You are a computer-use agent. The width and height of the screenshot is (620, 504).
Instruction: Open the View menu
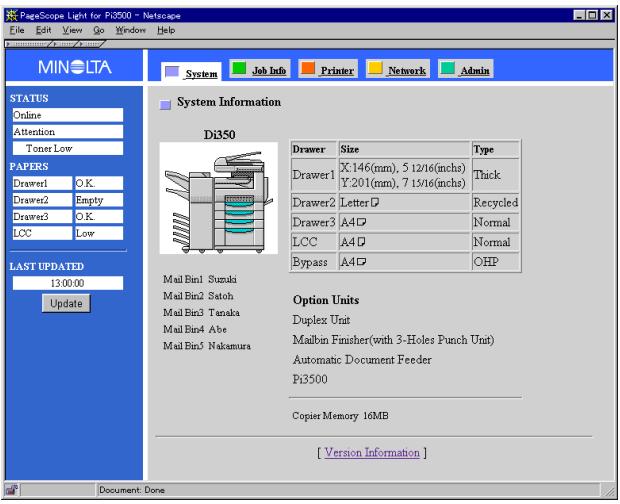[72, 30]
